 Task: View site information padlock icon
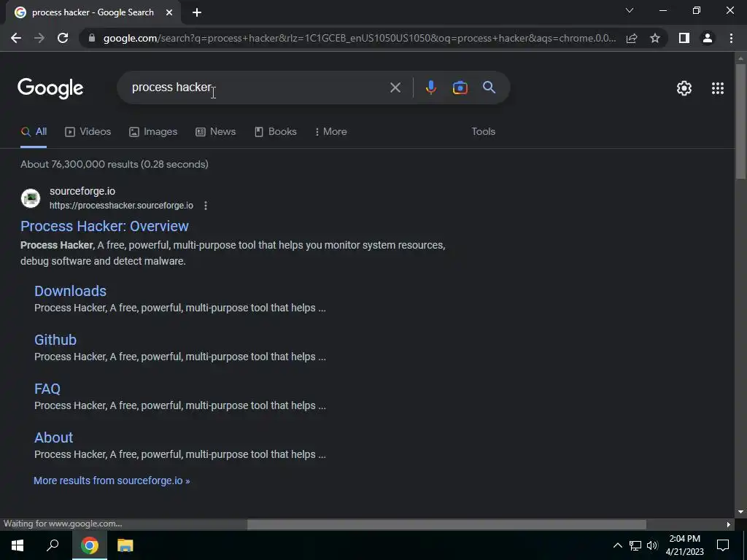[92, 38]
